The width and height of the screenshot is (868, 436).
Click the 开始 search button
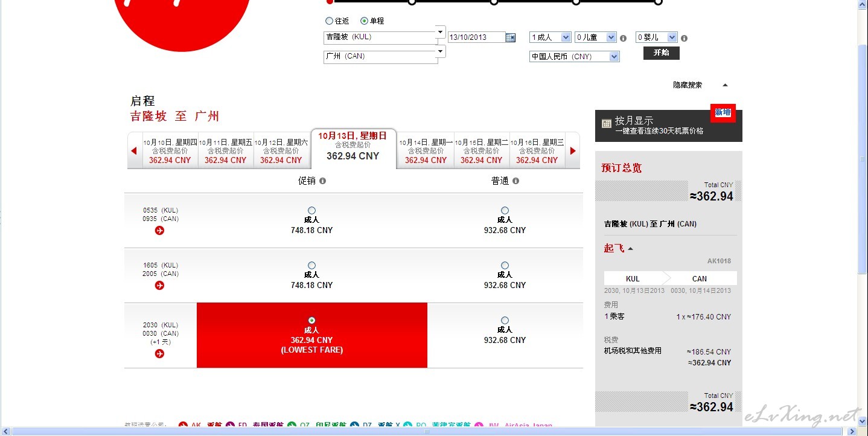point(661,53)
